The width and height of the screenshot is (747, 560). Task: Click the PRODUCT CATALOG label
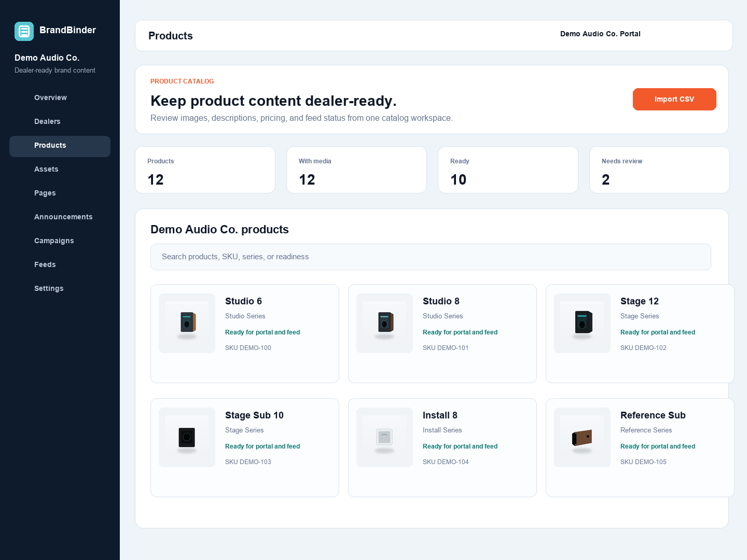coord(182,81)
